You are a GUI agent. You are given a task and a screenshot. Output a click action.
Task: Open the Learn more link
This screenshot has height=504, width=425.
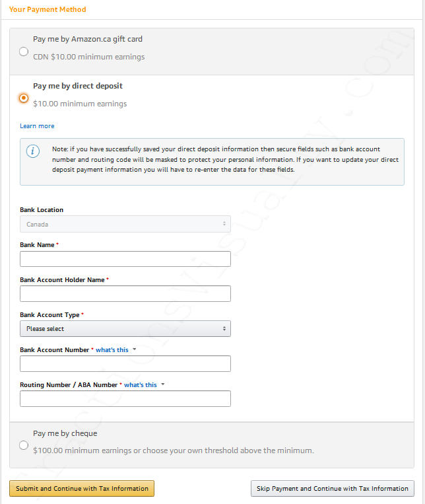tap(37, 126)
